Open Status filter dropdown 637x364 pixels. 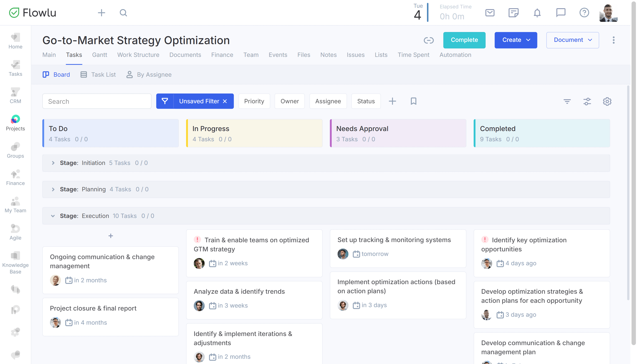pyautogui.click(x=366, y=101)
